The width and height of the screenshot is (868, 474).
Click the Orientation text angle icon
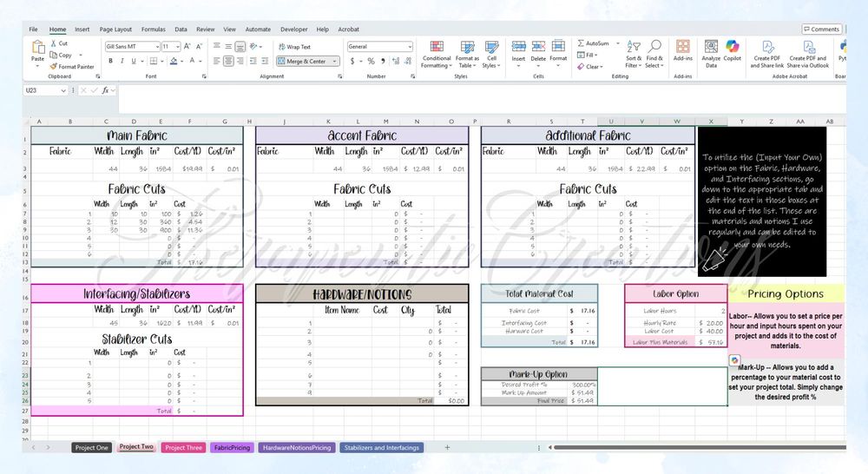[x=253, y=47]
